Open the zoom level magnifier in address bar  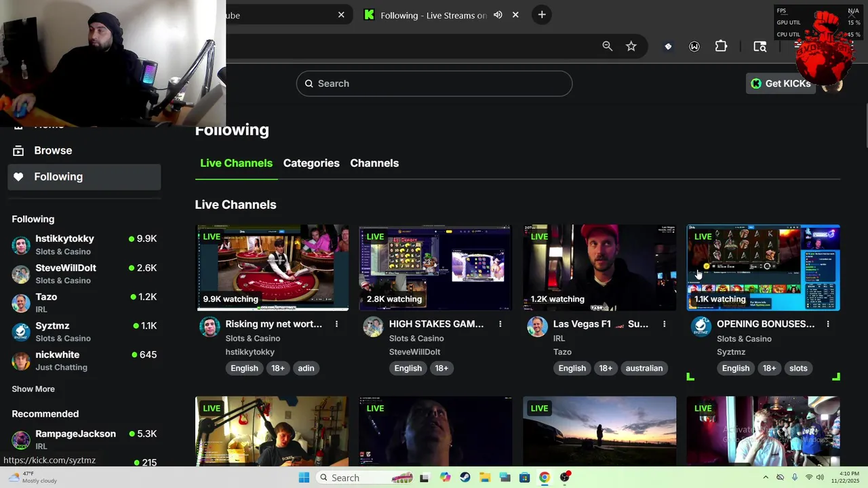point(607,46)
